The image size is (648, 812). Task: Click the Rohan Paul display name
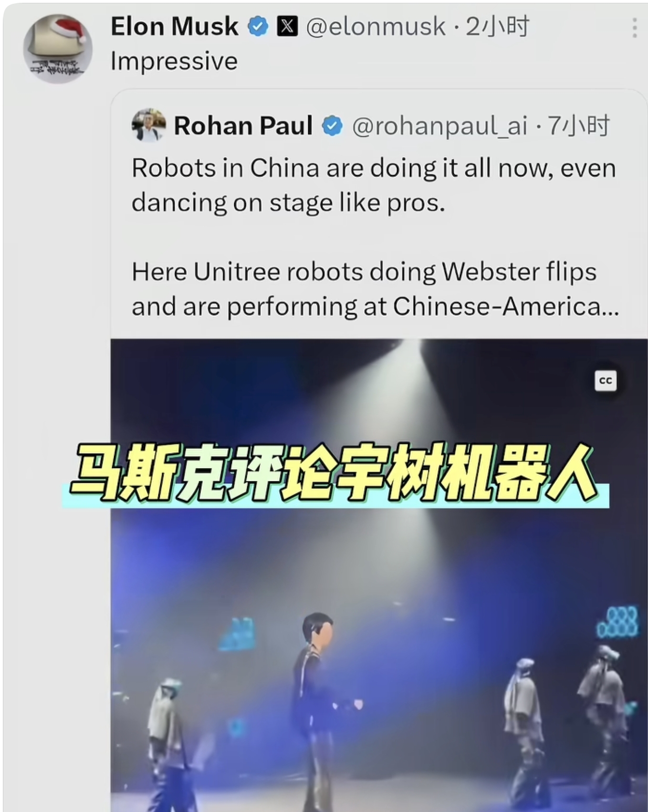[x=243, y=126]
